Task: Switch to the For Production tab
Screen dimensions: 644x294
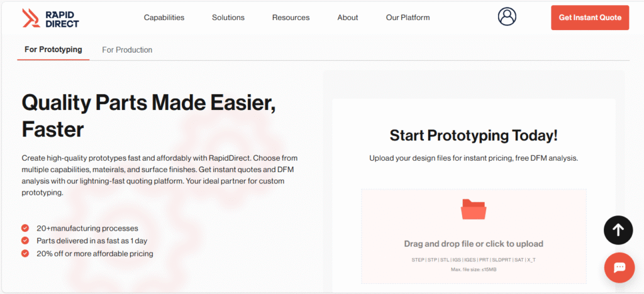Action: click(127, 50)
